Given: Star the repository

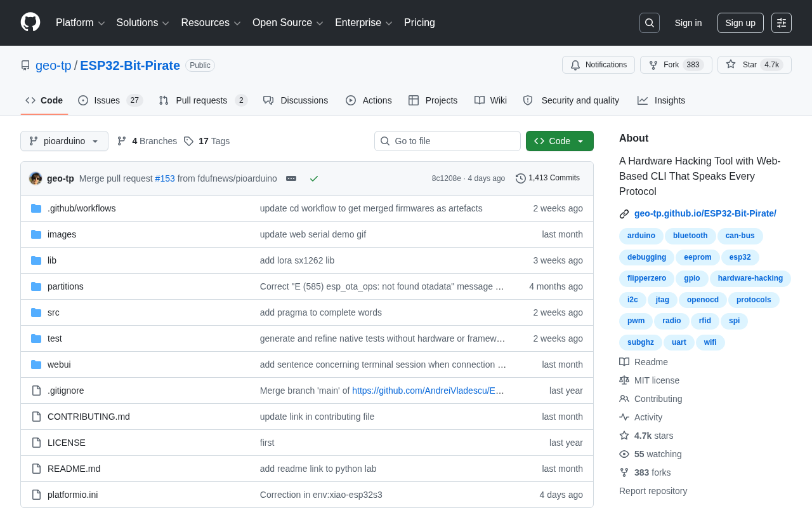Looking at the screenshot, I should pyautogui.click(x=754, y=65).
